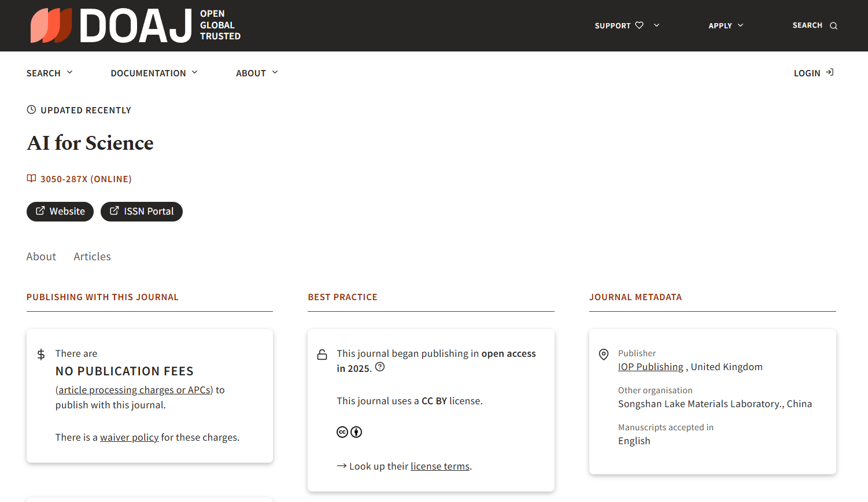The width and height of the screenshot is (868, 502).
Task: Open the ISSN Portal button
Action: (142, 212)
